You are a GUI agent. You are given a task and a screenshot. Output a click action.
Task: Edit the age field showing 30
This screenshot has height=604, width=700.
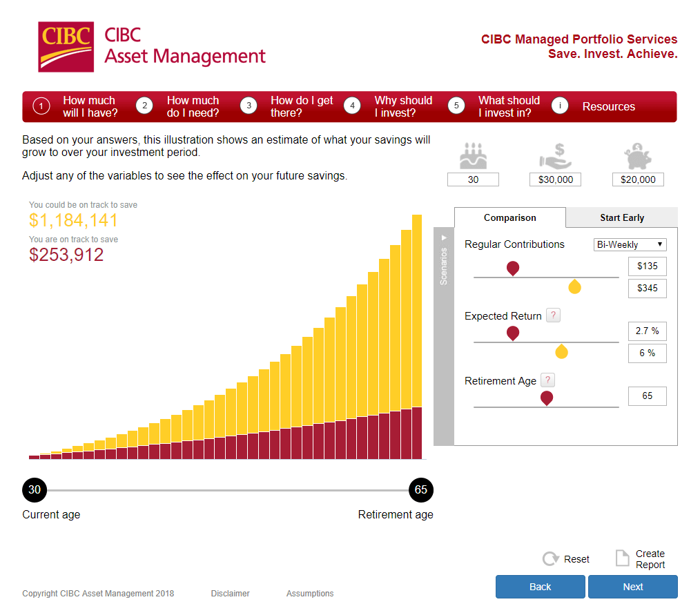click(x=473, y=179)
